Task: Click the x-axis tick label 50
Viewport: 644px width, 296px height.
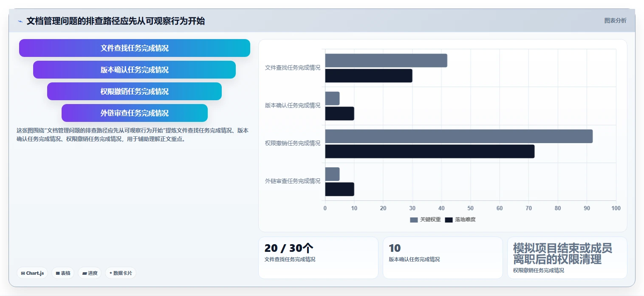Action: coord(470,208)
